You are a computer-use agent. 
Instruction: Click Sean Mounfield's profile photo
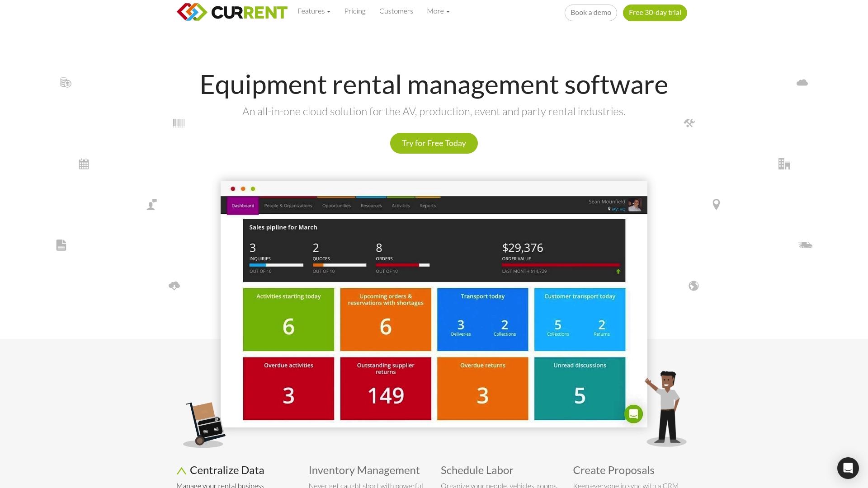(635, 204)
